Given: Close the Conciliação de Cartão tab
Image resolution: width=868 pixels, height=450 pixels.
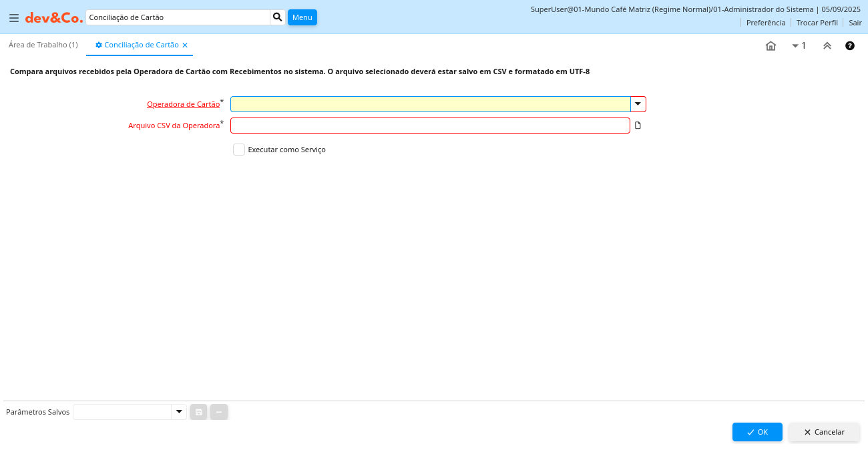Looking at the screenshot, I should point(185,45).
